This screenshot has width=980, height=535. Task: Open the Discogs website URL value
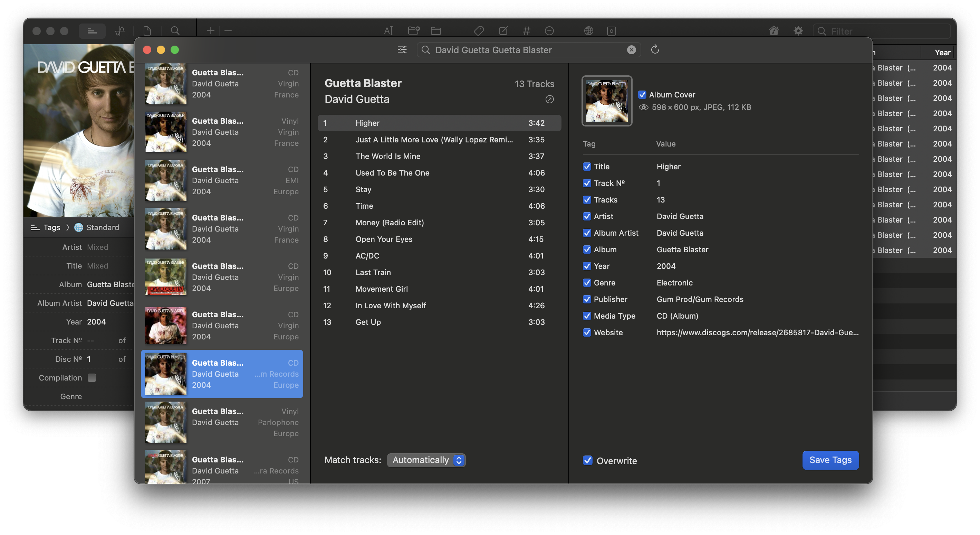(758, 332)
